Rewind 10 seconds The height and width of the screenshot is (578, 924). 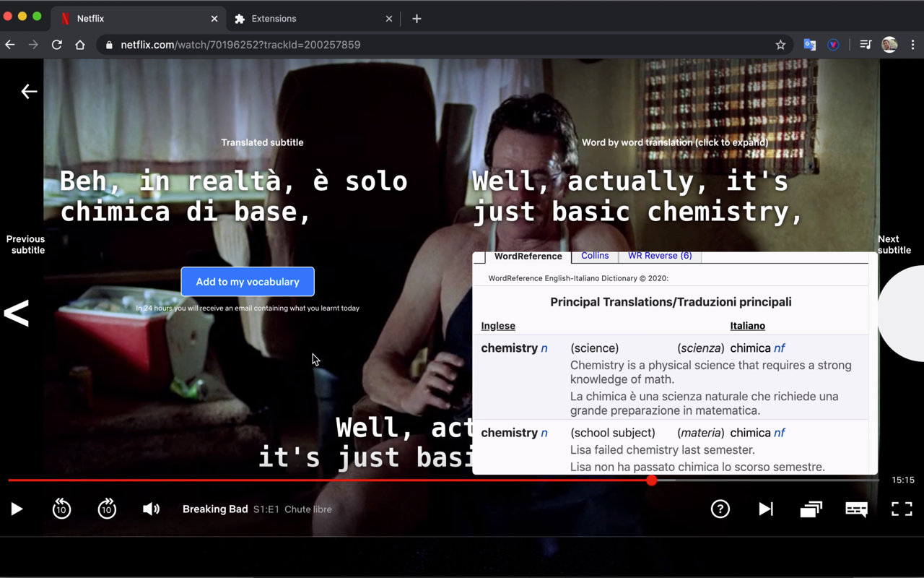pyautogui.click(x=61, y=509)
